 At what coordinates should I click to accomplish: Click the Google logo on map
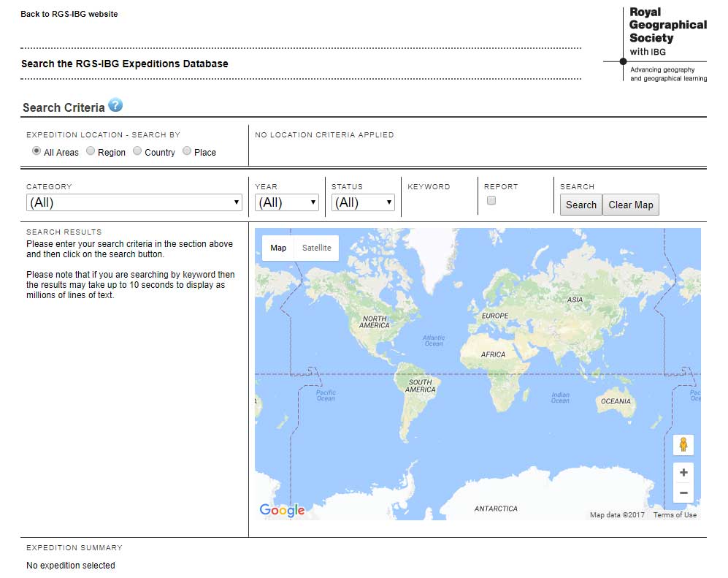pos(283,510)
